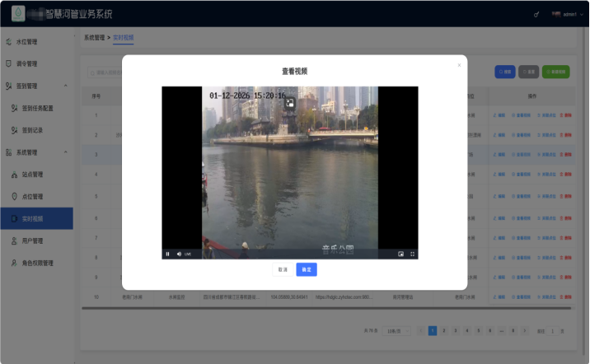Click the 操作 column header

pos(531,96)
